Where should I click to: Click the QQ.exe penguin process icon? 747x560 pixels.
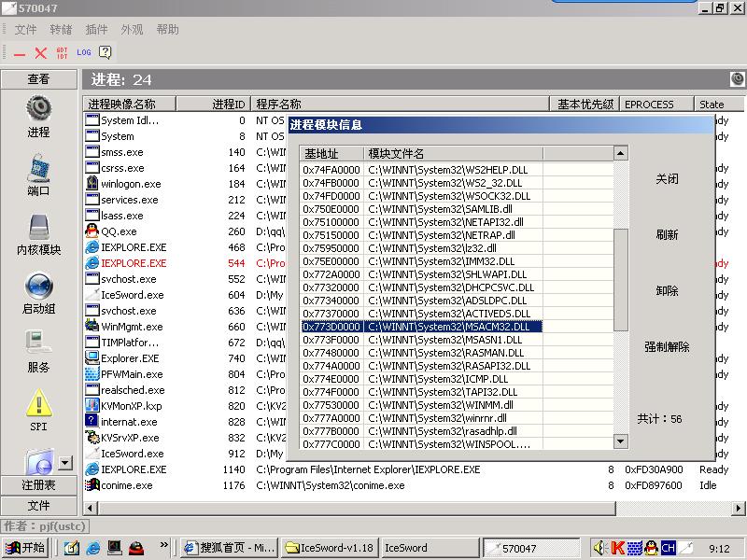[92, 231]
